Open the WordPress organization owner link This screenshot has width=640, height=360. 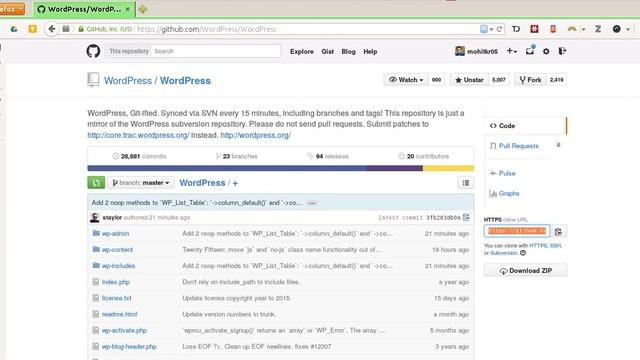[128, 80]
